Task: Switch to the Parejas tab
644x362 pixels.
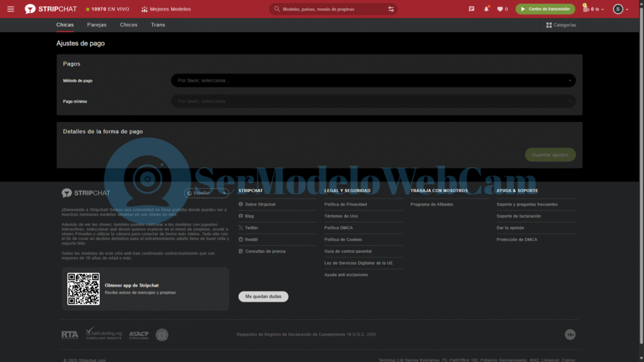Action: click(96, 25)
